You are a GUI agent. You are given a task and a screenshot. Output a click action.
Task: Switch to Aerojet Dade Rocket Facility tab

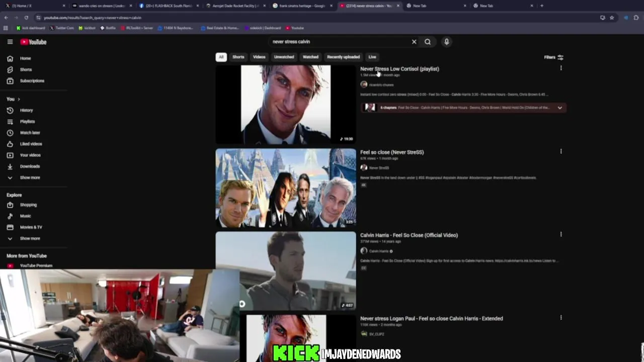click(x=235, y=6)
